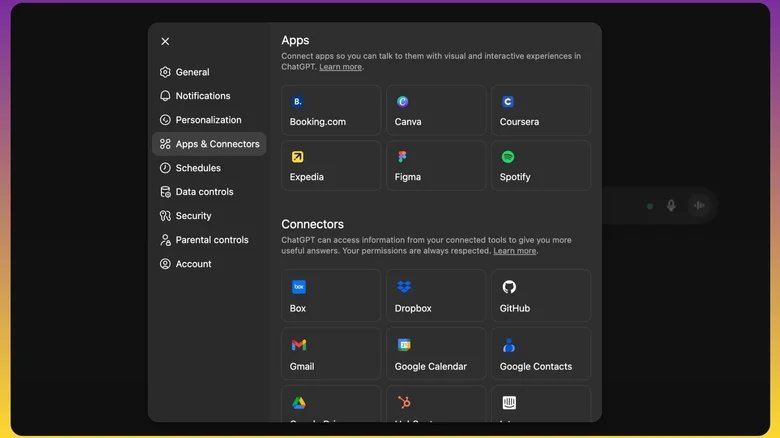
Task: Open Notifications settings section
Action: [x=202, y=96]
